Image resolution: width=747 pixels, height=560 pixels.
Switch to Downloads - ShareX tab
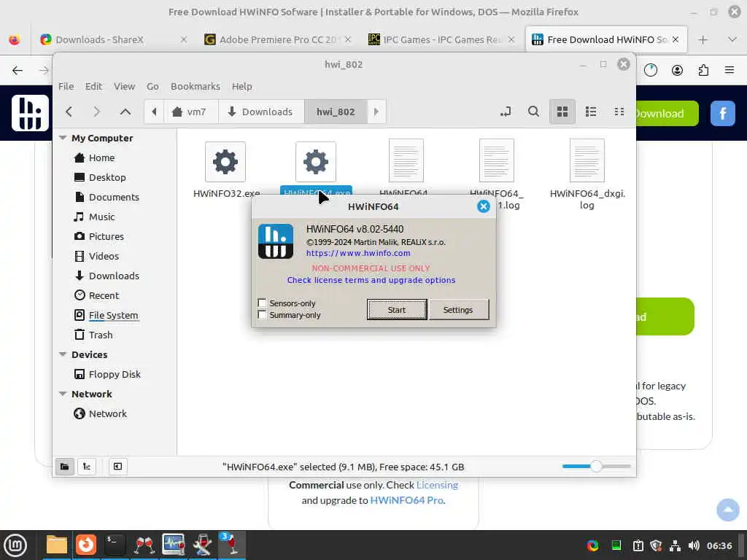114,39
